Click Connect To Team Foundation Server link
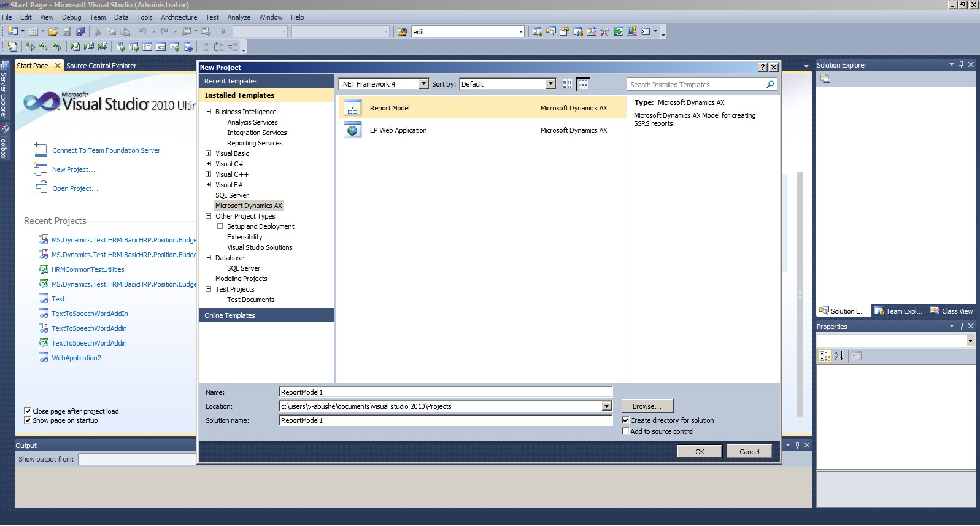Screen dimensions: 980x526 point(106,150)
